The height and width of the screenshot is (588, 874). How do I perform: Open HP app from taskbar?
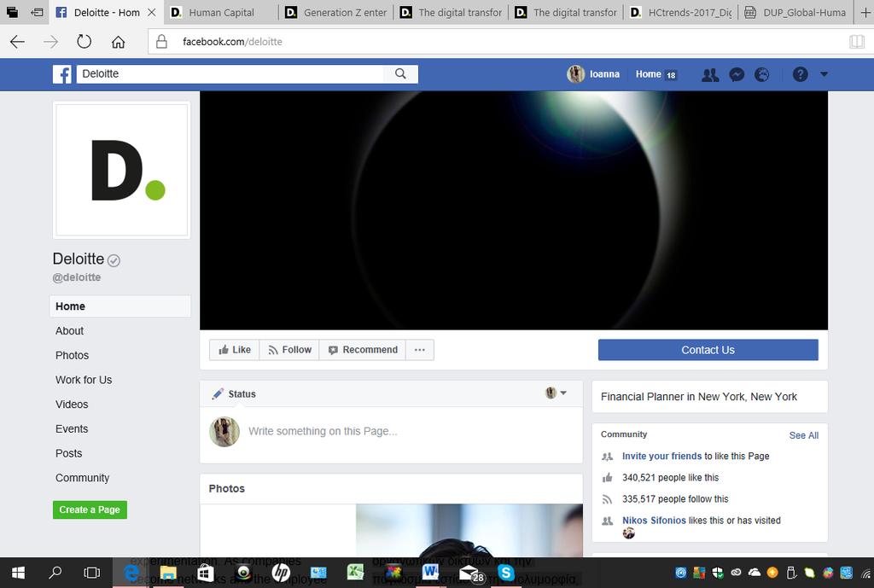coord(281,573)
